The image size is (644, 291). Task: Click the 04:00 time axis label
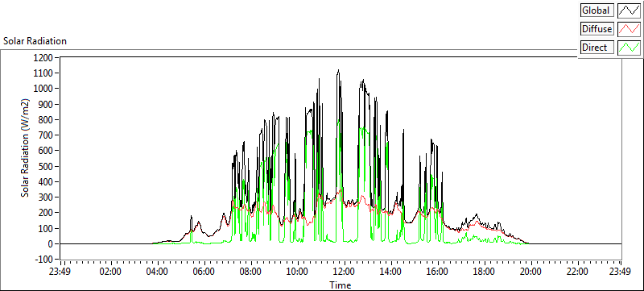157,272
